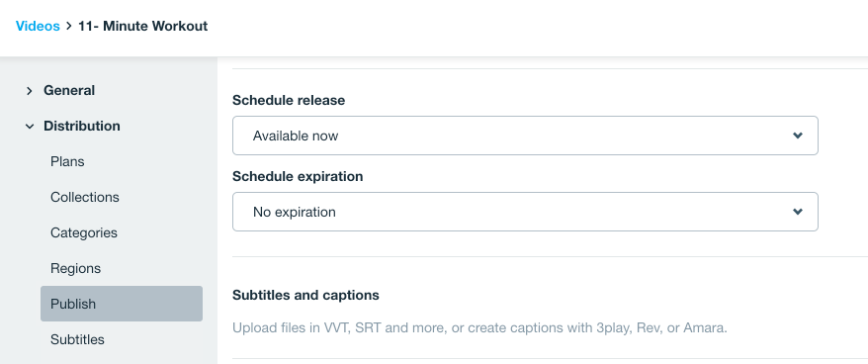The height and width of the screenshot is (364, 868).
Task: Click the arrow icon beside No expiration
Action: [798, 212]
